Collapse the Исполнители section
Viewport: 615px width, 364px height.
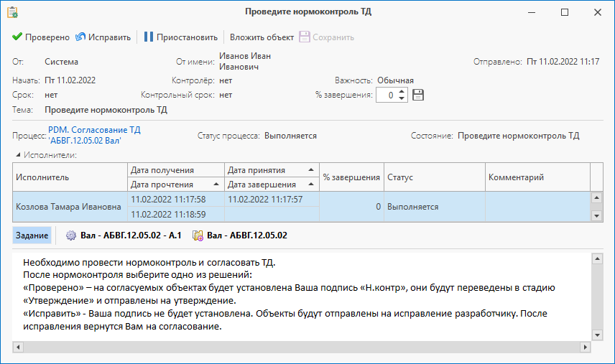[18, 155]
